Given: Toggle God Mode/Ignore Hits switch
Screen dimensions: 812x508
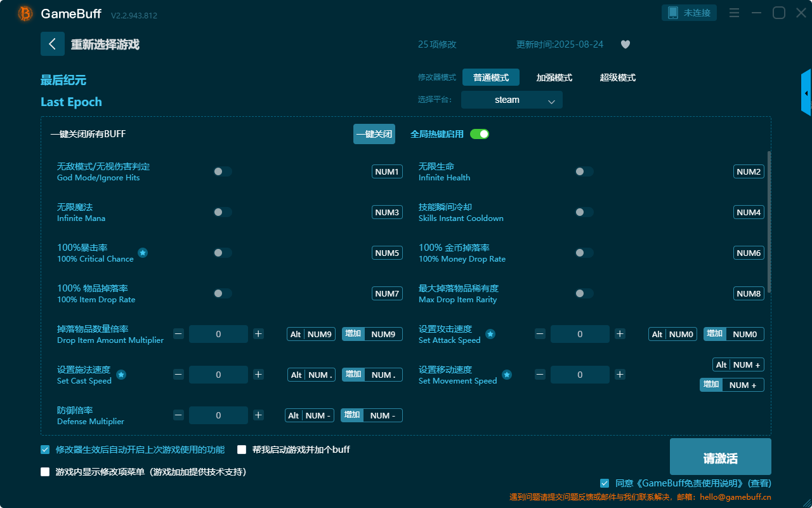Looking at the screenshot, I should pos(223,171).
